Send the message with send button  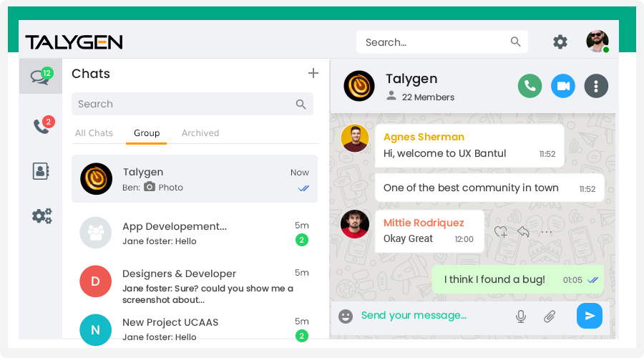click(x=590, y=316)
